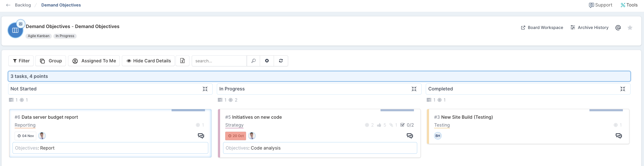This screenshot has height=166, width=644.
Task: Click the Strategy category label
Action: coord(234,125)
